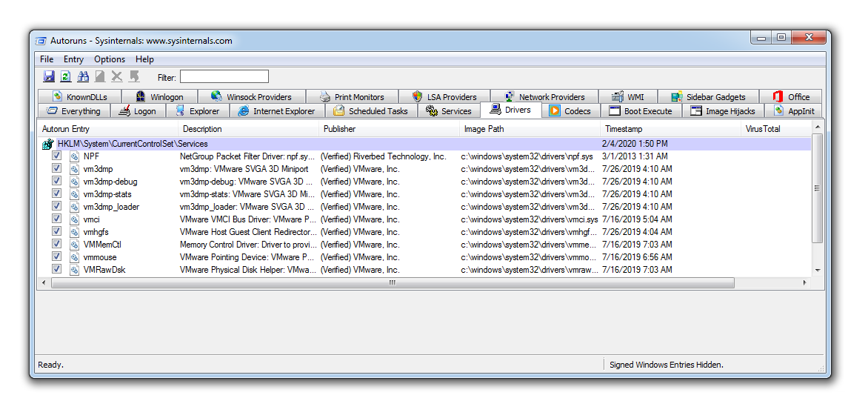This screenshot has height=401, width=868.
Task: Open the Winsock Providers tab
Action: point(251,97)
